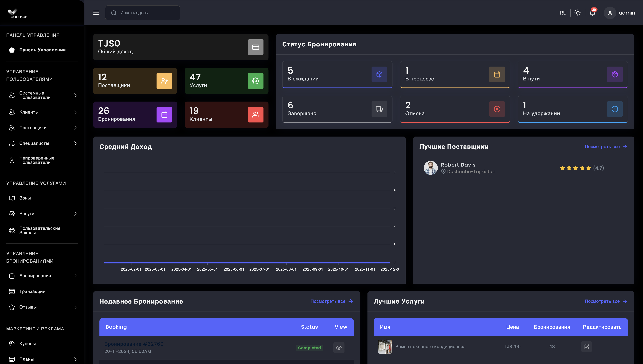Image resolution: width=643 pixels, height=364 pixels.
Task: Expand Системные Пользователи submenu
Action: point(42,95)
